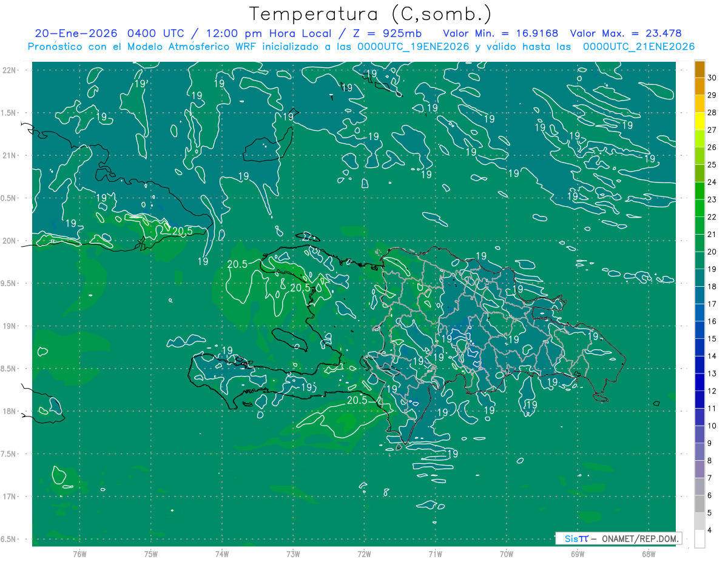
Task: Click the color scale label '11'
Action: 712,408
